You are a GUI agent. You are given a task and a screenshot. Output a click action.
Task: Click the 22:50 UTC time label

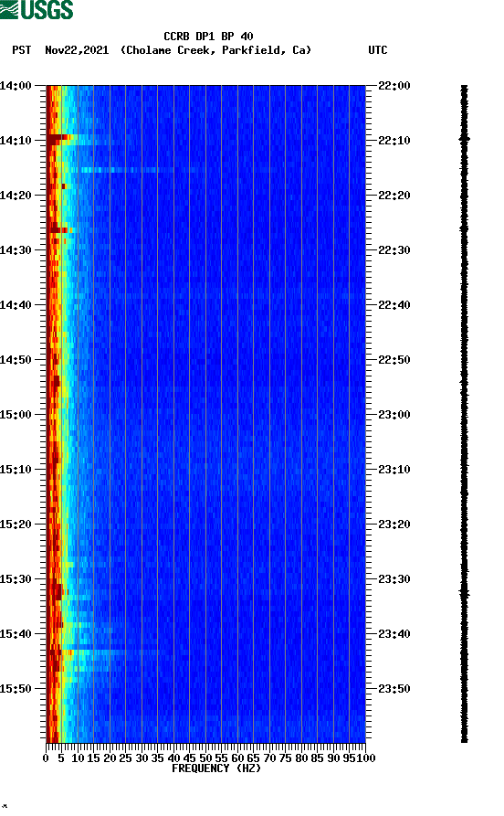[x=394, y=360]
